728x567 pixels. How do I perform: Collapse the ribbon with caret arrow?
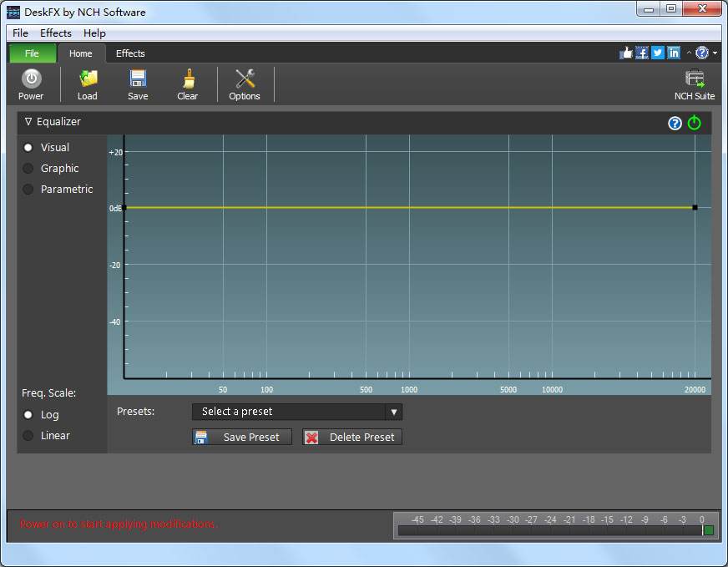click(x=689, y=53)
